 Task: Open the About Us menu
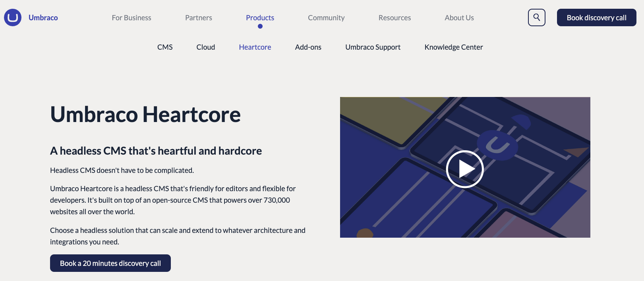[459, 17]
